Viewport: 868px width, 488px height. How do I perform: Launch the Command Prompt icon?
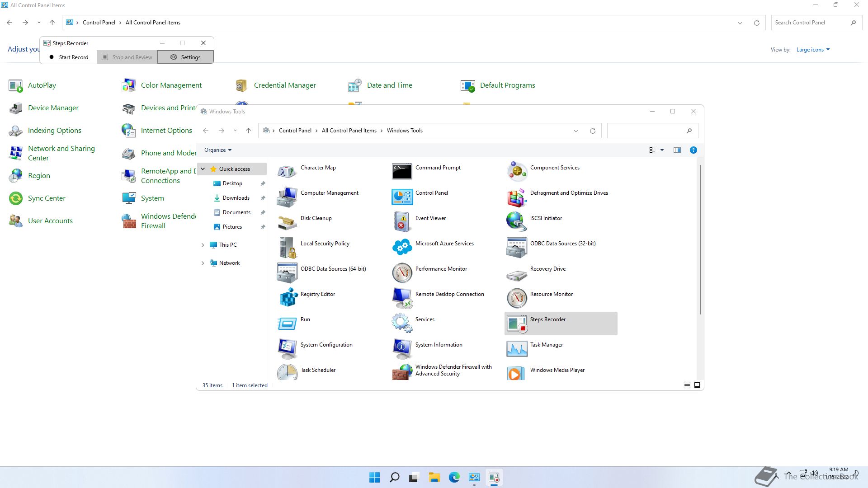coord(402,171)
